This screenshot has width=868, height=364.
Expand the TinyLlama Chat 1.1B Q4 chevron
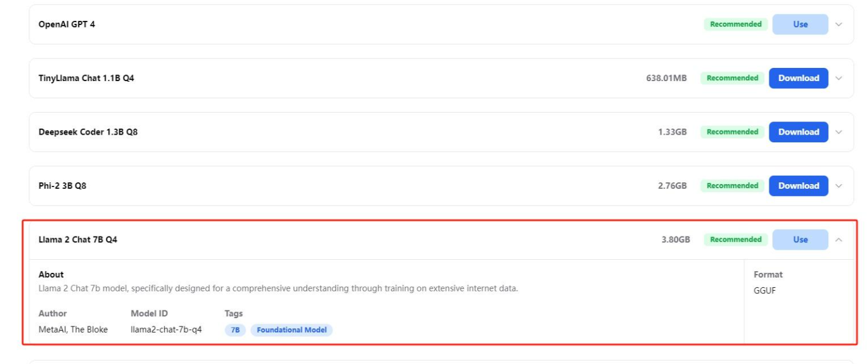(x=839, y=78)
